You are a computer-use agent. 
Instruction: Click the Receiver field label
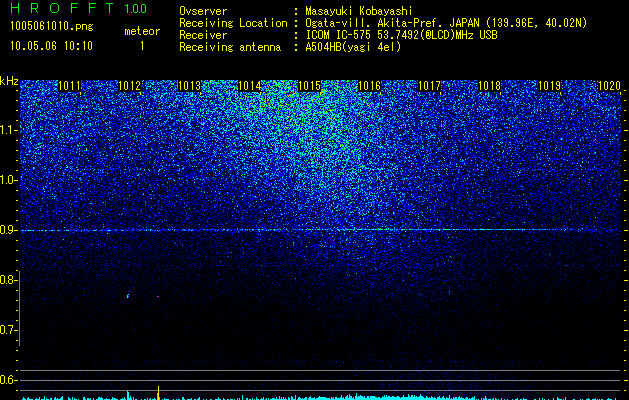[203, 35]
